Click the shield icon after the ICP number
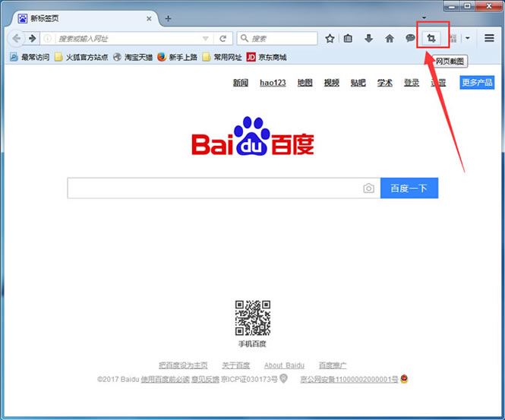 coord(283,378)
